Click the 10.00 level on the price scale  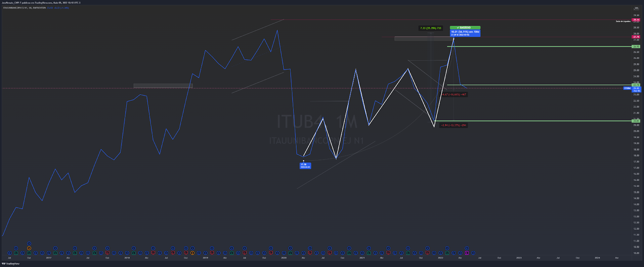tap(636, 253)
